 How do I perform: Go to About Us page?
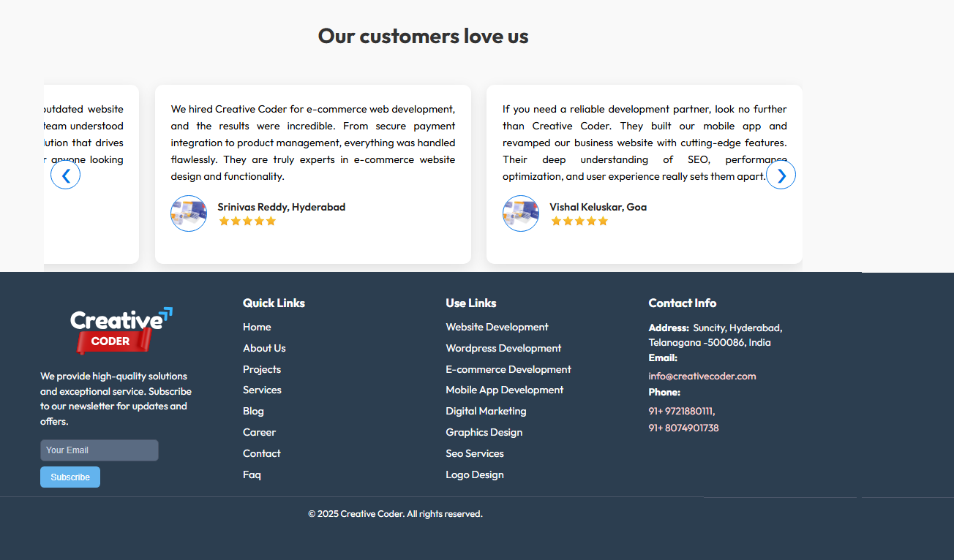click(x=264, y=348)
